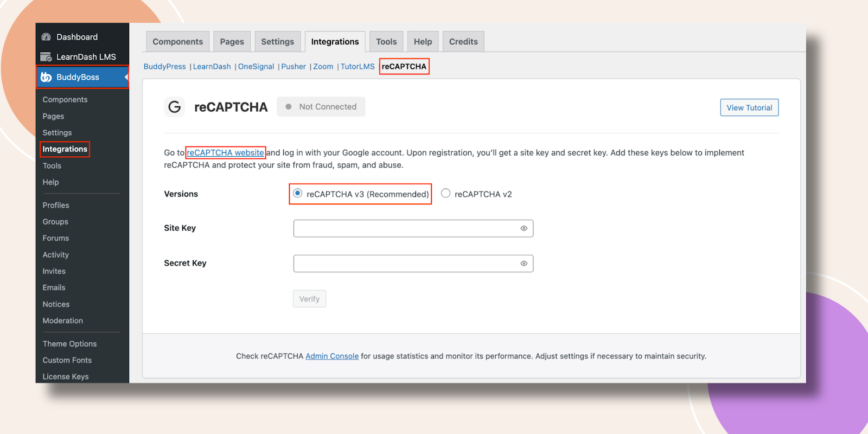Select reCAPTCHA v3 (Recommended) radio option
The width and height of the screenshot is (868, 434).
[x=298, y=194]
